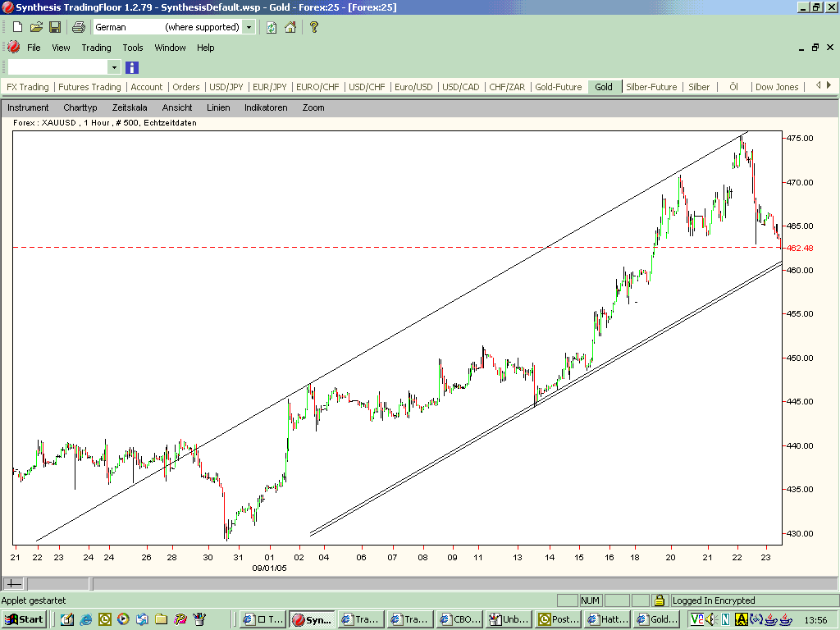Switch to the Dow Jones tab

point(777,87)
